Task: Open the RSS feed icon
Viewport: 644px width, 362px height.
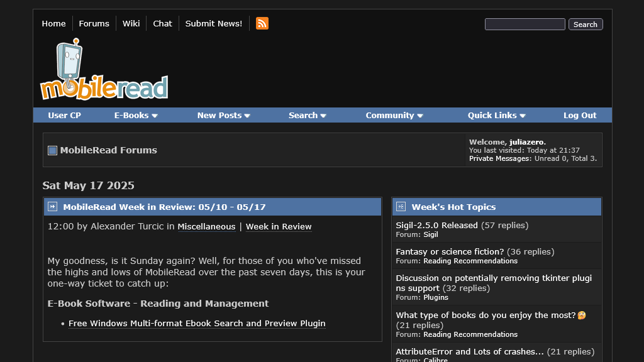Action: [x=262, y=23]
